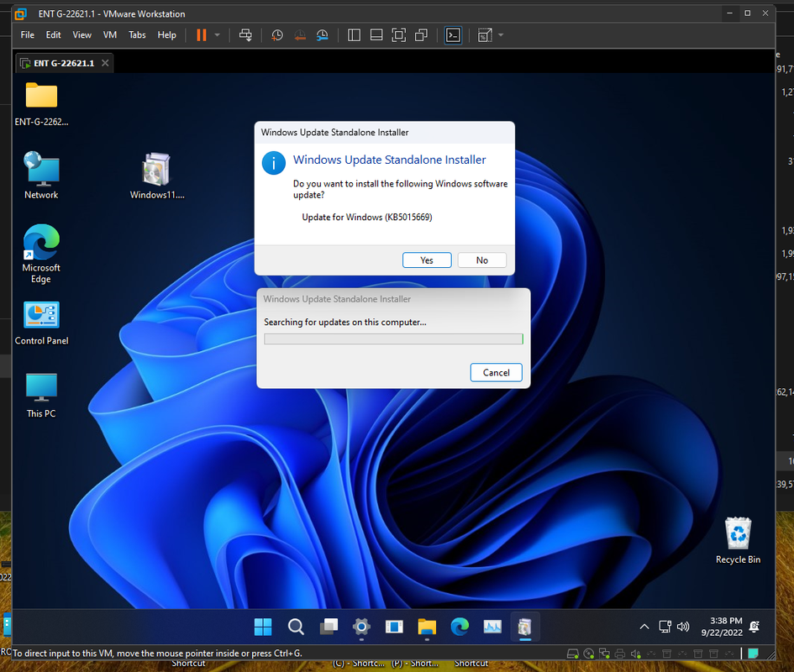Cancel the search for updates
The image size is (794, 672).
(497, 373)
